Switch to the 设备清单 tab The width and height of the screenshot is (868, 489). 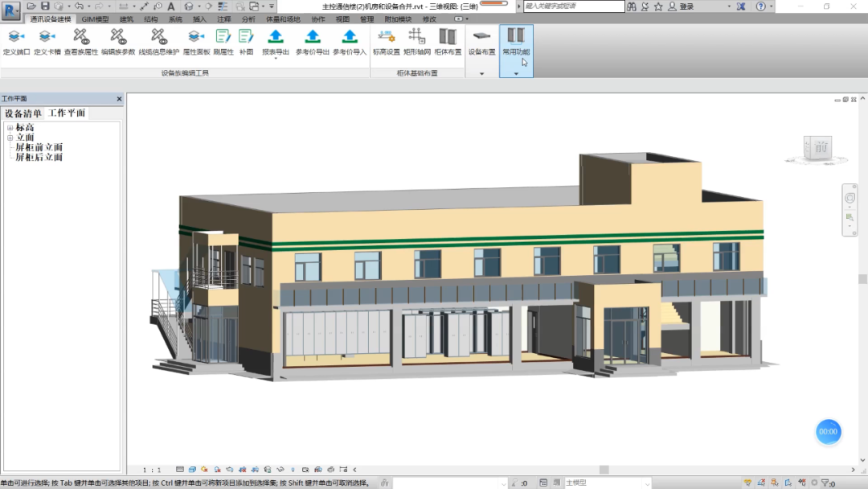[23, 113]
